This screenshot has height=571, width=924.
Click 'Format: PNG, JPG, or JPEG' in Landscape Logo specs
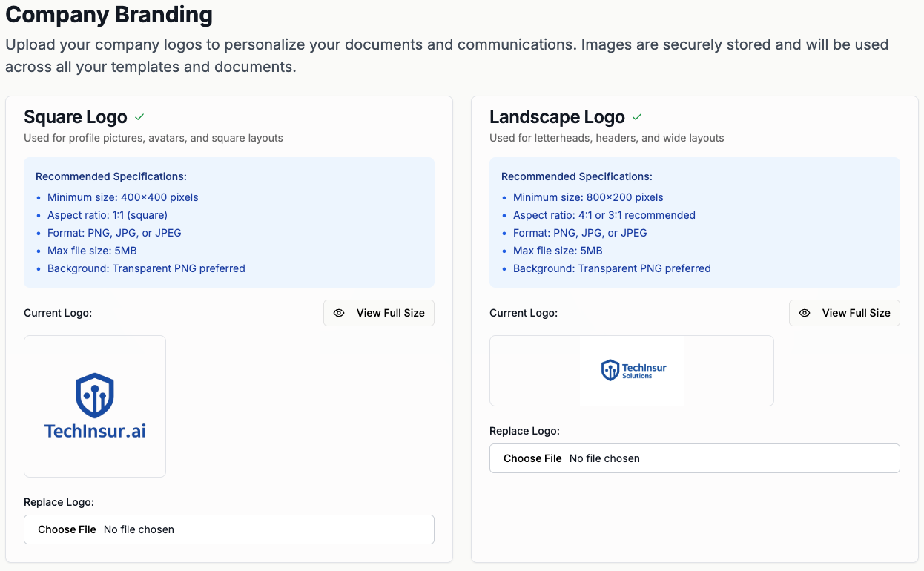(580, 233)
